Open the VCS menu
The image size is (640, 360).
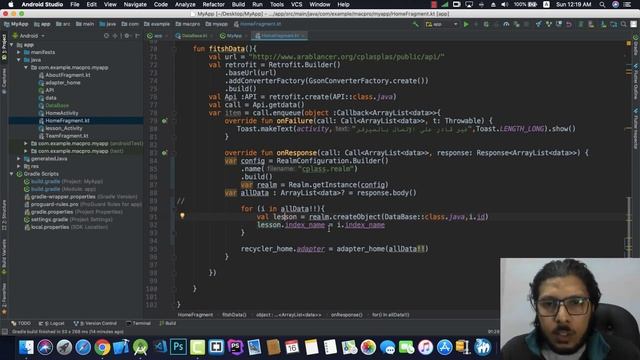coord(297,4)
